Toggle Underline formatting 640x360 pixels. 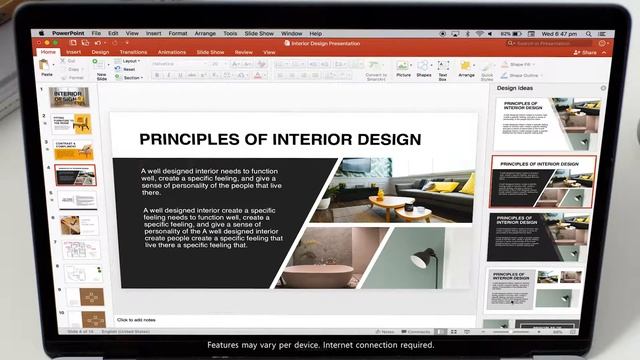(180, 76)
